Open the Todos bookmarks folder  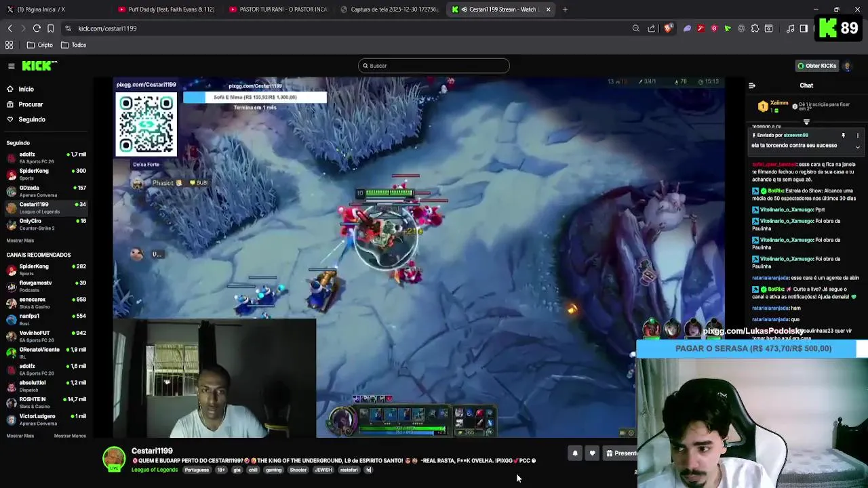click(x=74, y=45)
